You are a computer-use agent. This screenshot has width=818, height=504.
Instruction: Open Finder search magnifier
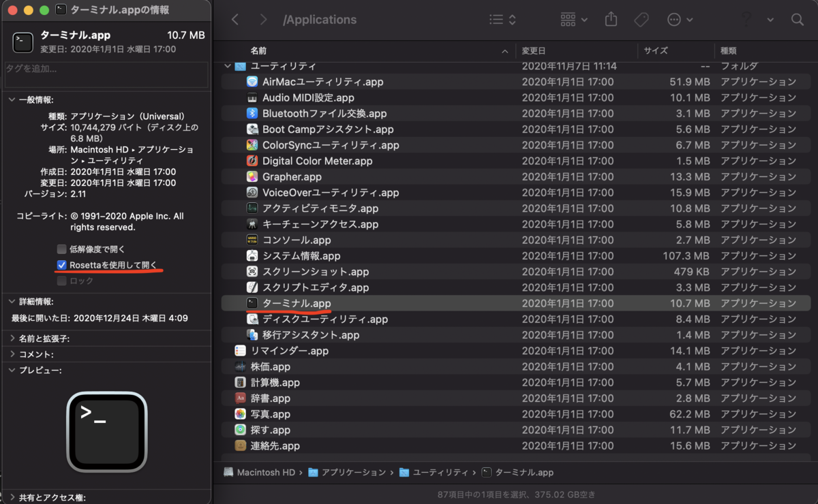coord(798,20)
